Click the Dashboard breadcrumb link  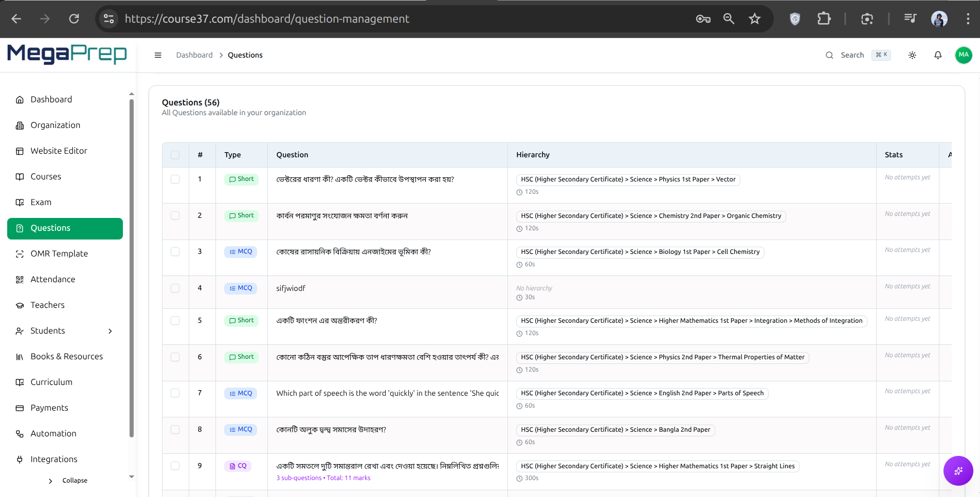[194, 55]
